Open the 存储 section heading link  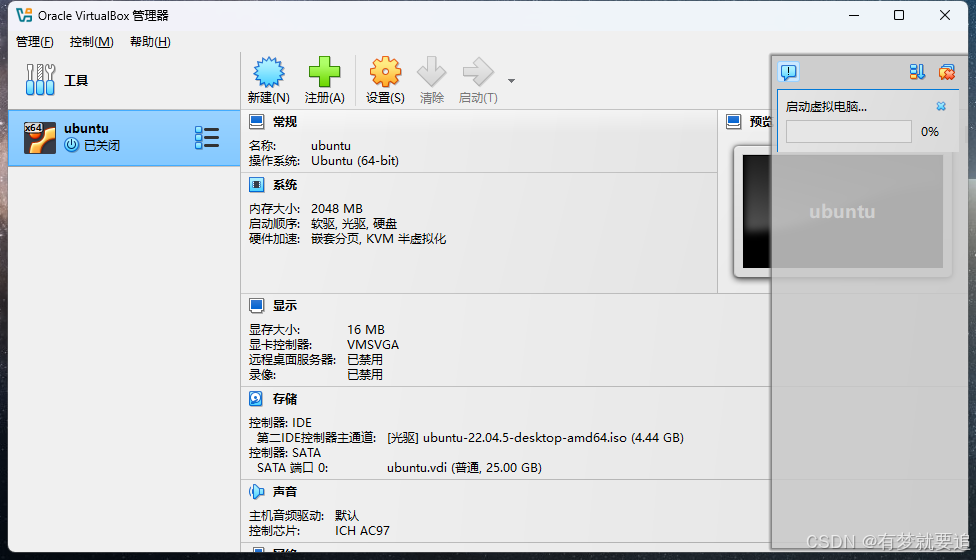[284, 399]
